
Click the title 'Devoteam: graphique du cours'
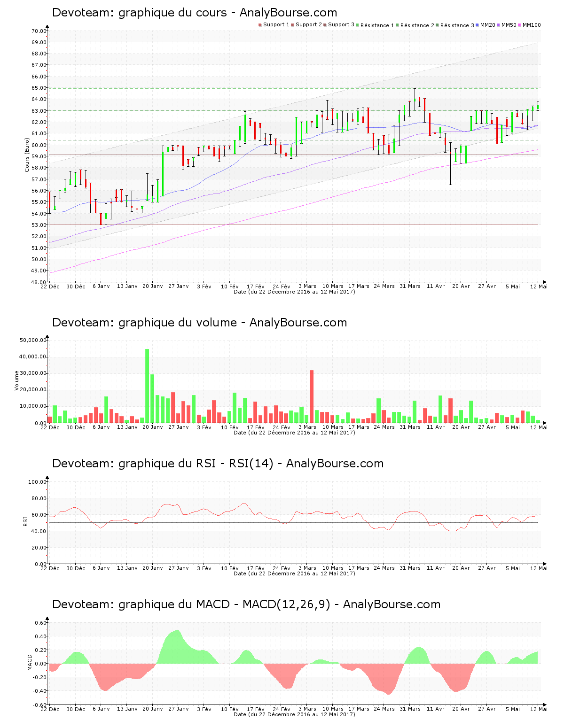(140, 13)
